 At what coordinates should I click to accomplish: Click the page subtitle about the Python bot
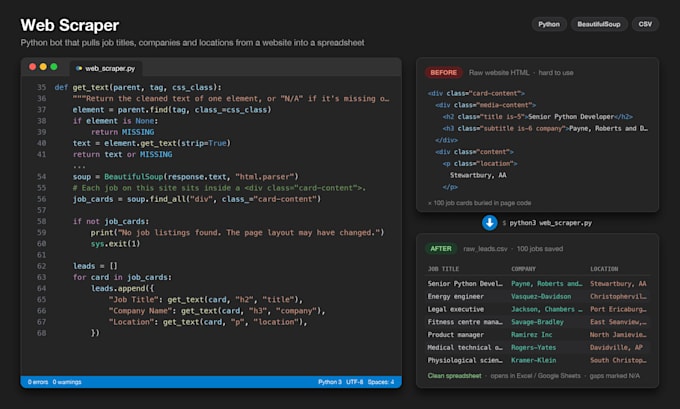pos(193,43)
